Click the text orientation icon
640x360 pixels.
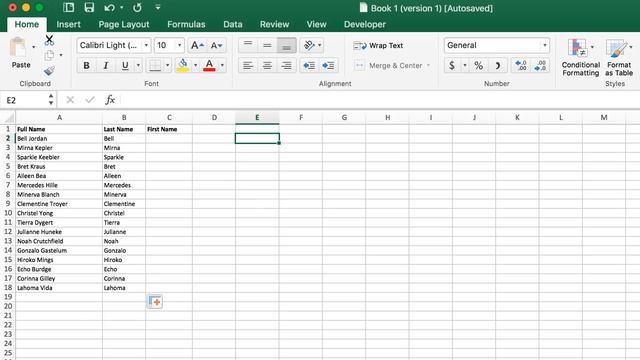pyautogui.click(x=309, y=45)
